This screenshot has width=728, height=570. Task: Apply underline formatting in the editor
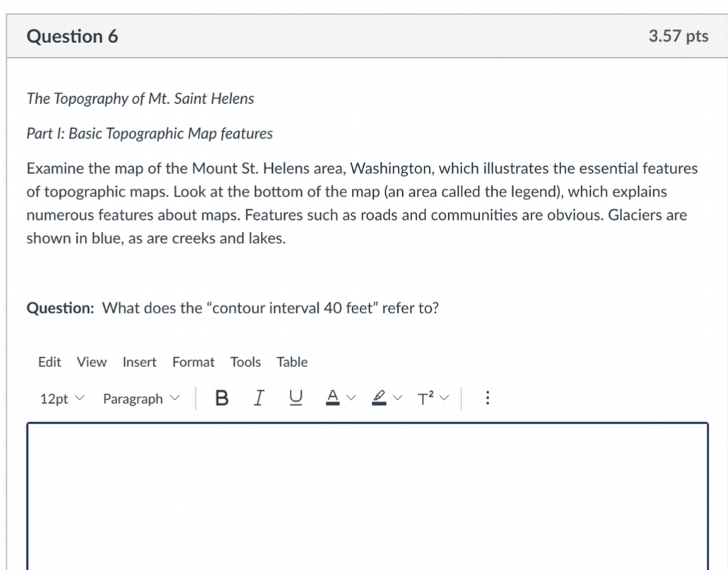[x=295, y=398]
